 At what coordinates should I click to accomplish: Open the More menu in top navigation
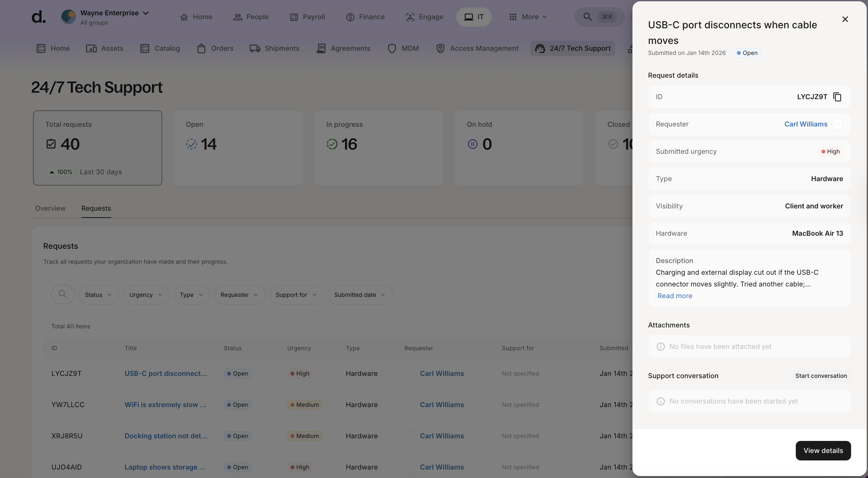point(528,17)
